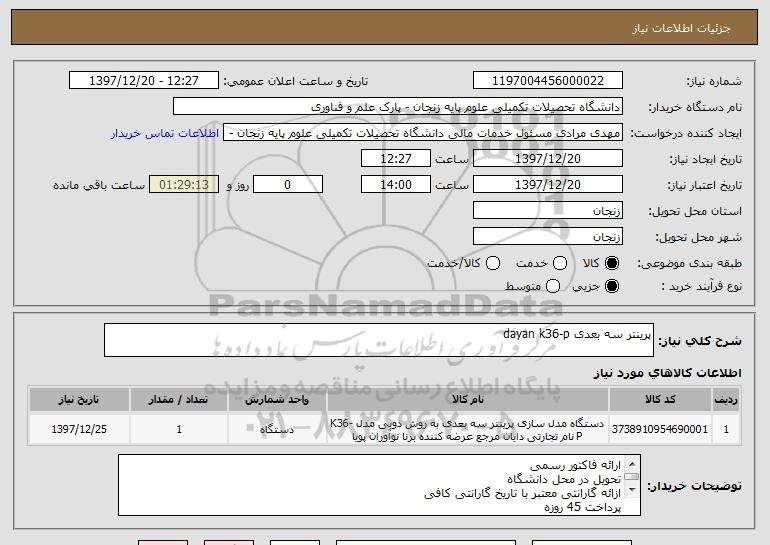The height and width of the screenshot is (545, 770).
Task: Click the ارائه فاکتور رسمی note line
Action: (x=576, y=465)
